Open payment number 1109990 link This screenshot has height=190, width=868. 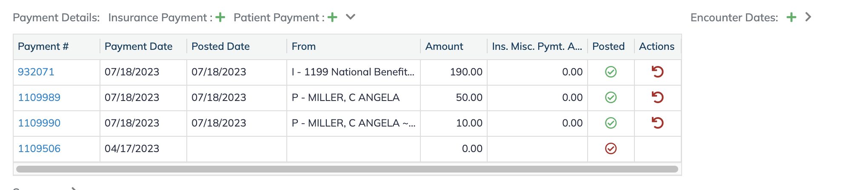point(39,123)
